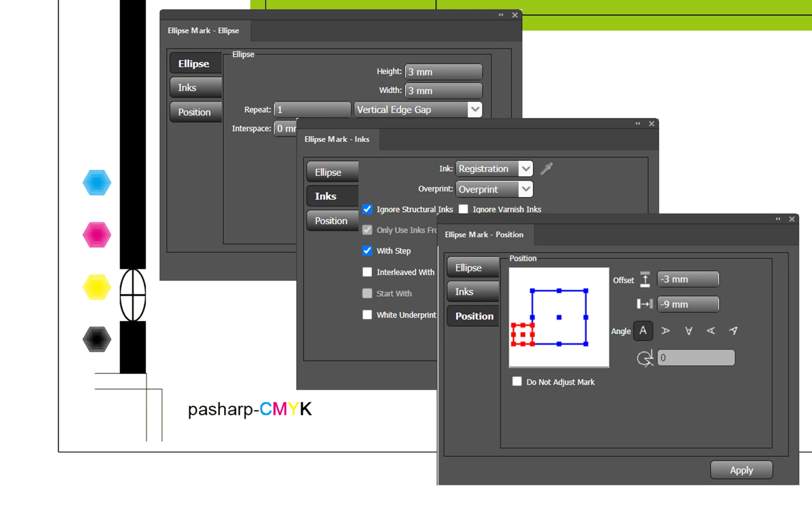Expand the Overprint dropdown
812x508 pixels.
tap(494, 189)
